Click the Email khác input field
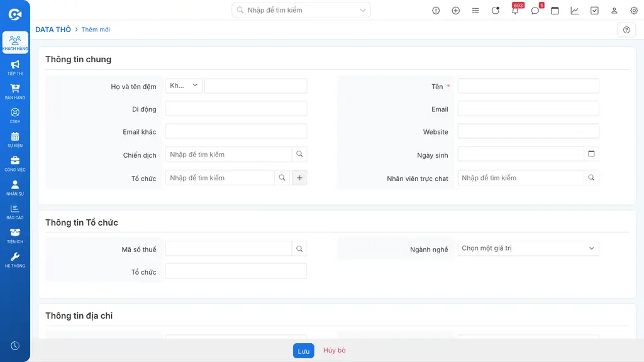The height and width of the screenshot is (362, 644). point(236,131)
